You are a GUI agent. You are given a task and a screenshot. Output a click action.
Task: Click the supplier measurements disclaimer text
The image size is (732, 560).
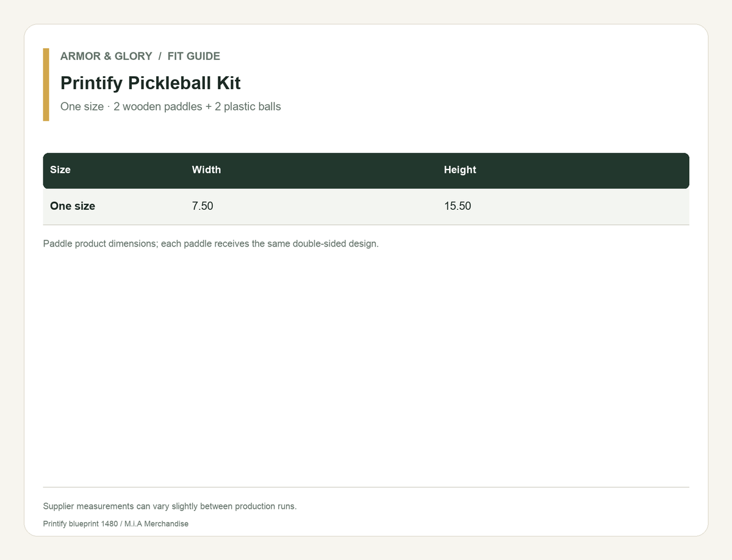(170, 506)
